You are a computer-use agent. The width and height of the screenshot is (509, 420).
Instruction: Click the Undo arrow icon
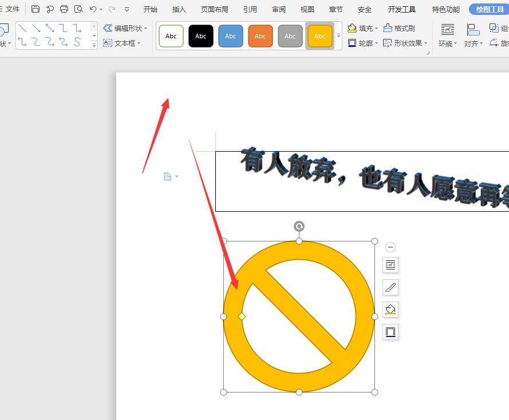click(x=93, y=9)
